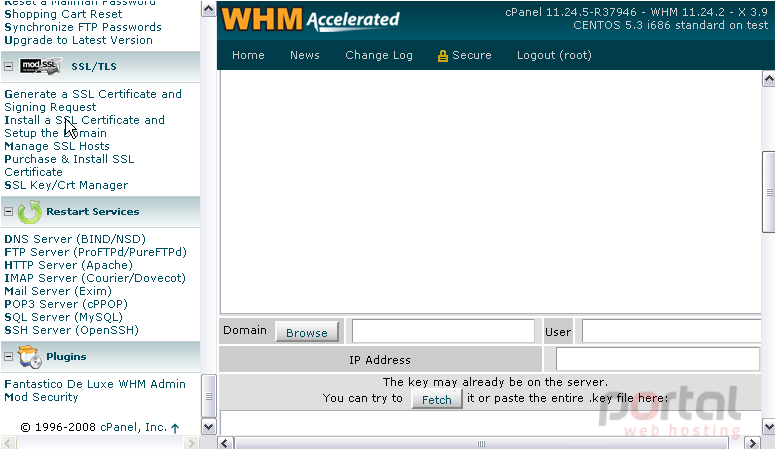This screenshot has height=450, width=776.
Task: Focus the IP Address text field
Action: (658, 359)
